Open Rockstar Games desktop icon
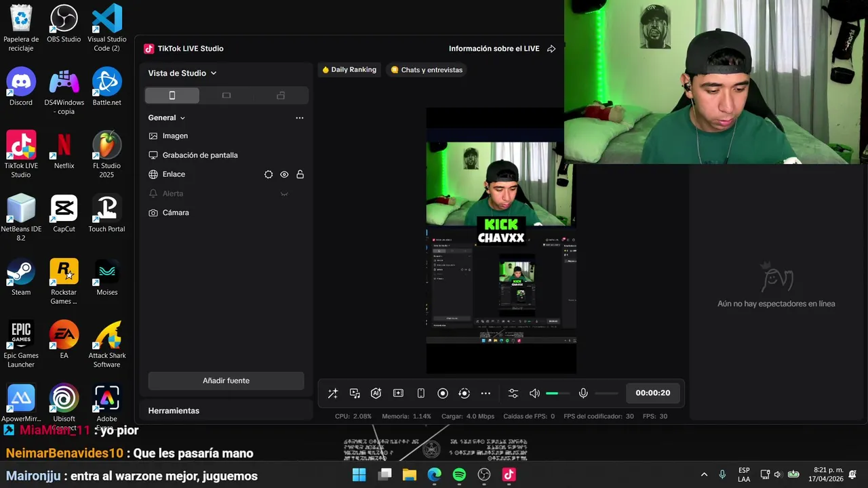The height and width of the screenshot is (488, 868). [x=64, y=281]
